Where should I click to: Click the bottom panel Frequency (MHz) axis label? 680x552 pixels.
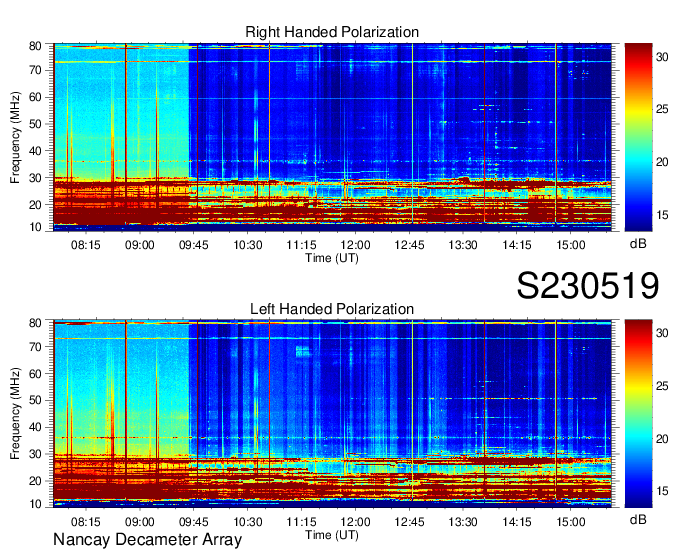[15, 414]
